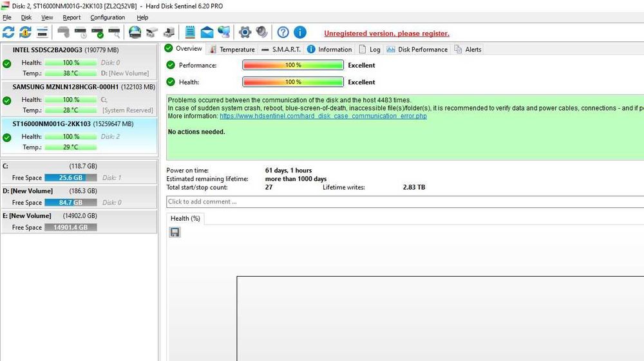The width and height of the screenshot is (644, 361).
Task: Click the green check icon beside Health label
Action: [x=171, y=82]
